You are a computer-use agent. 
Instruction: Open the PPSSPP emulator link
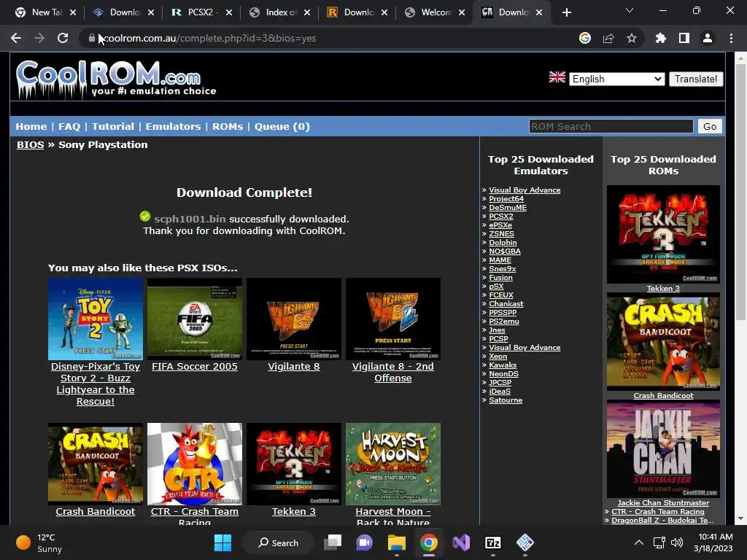[x=503, y=312]
